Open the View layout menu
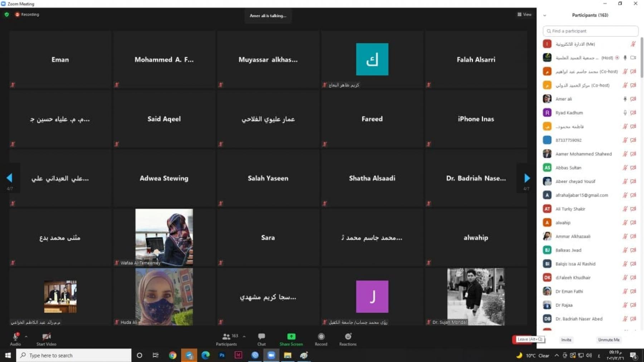Viewport: 644px width, 362px height. coord(524,15)
